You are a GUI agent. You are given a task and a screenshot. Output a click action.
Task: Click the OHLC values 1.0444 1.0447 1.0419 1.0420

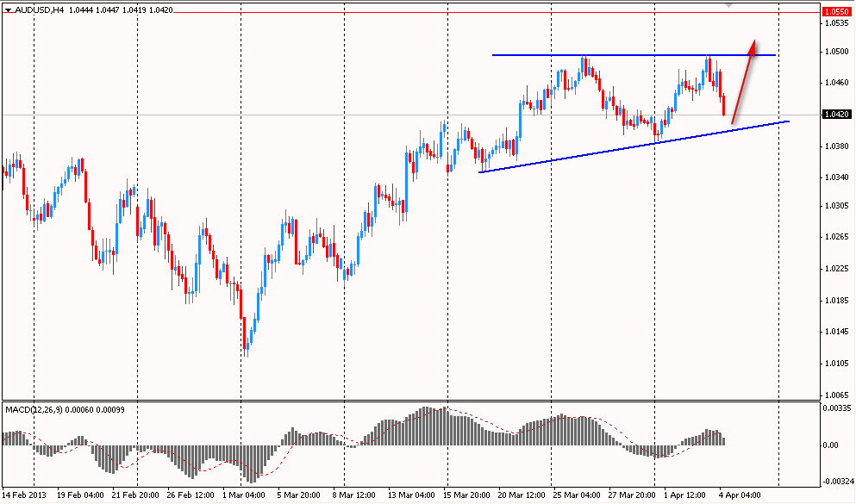120,9
